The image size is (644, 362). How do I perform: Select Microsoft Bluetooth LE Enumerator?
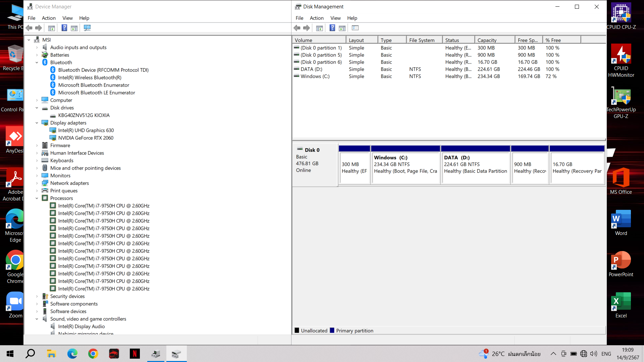coord(97,93)
